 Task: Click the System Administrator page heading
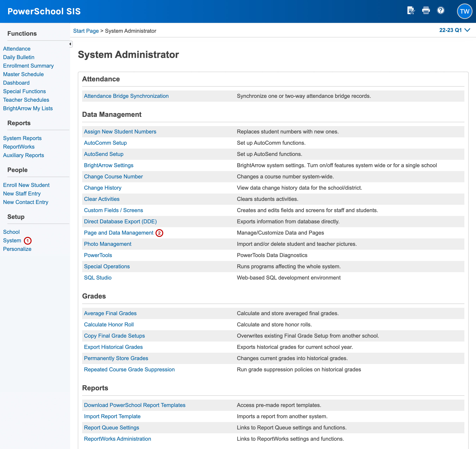pos(128,55)
